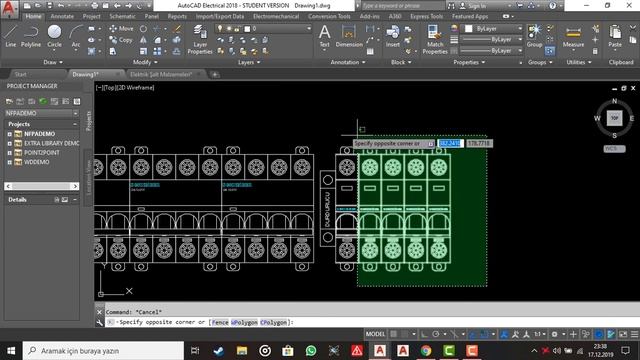Screen dimensions: 640x360
Task: Toggle clean screen icon in status bar
Action: tap(623, 334)
